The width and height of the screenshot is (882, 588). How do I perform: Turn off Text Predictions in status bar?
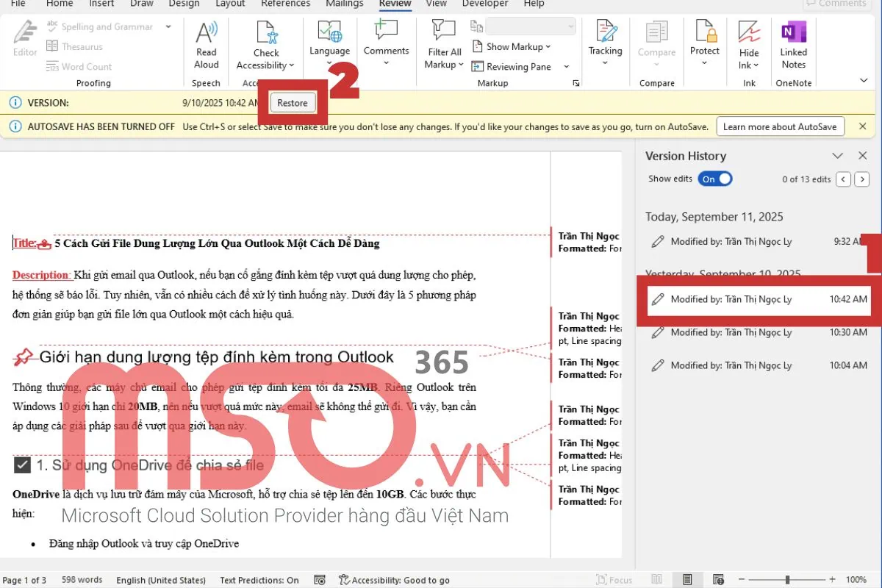(259, 580)
